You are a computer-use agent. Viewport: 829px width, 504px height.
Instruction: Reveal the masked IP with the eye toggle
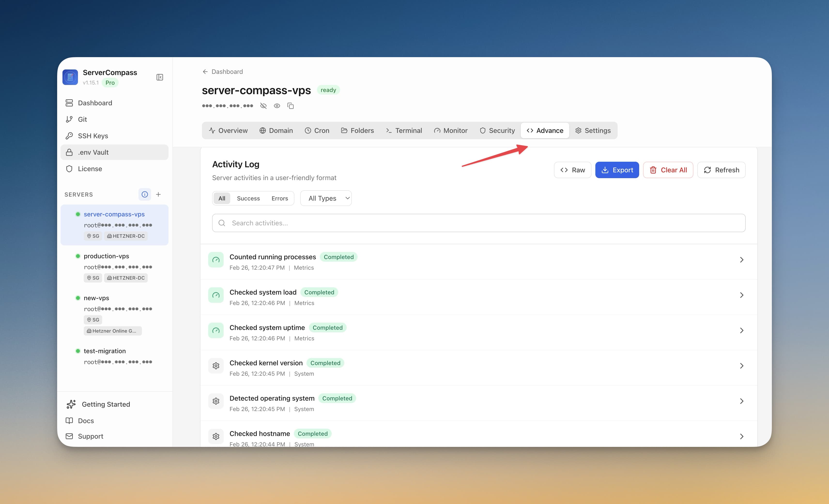[x=277, y=106]
